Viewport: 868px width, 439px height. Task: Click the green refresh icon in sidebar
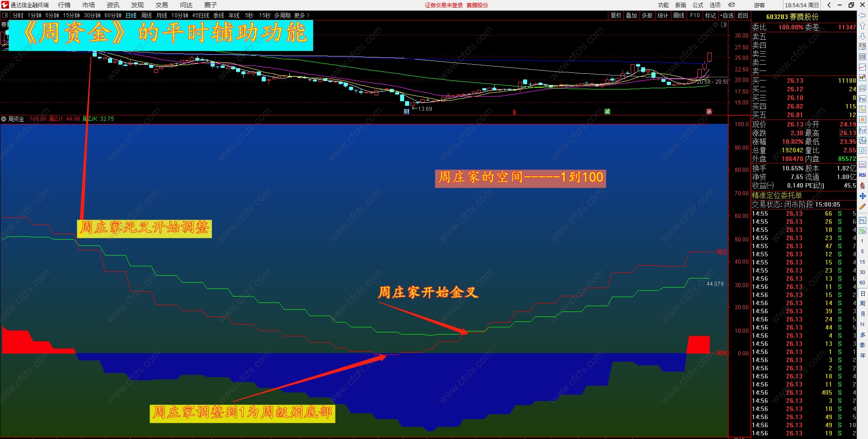[x=862, y=231]
